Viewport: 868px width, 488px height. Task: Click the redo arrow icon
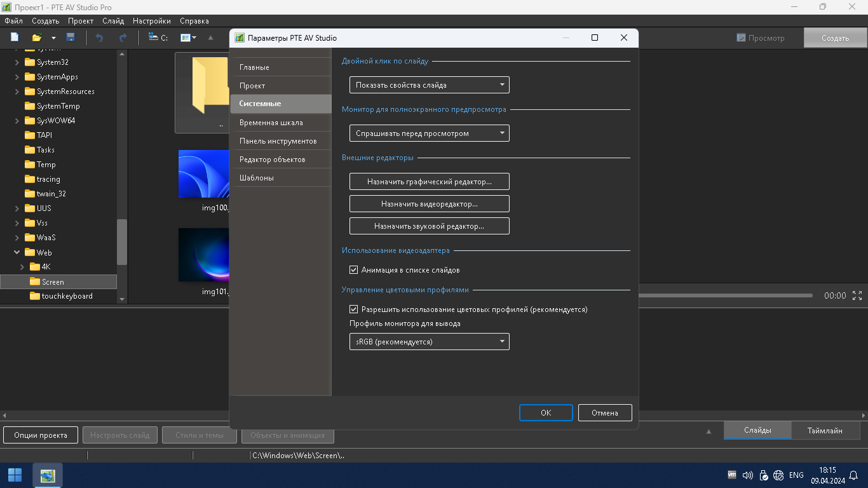coord(123,37)
